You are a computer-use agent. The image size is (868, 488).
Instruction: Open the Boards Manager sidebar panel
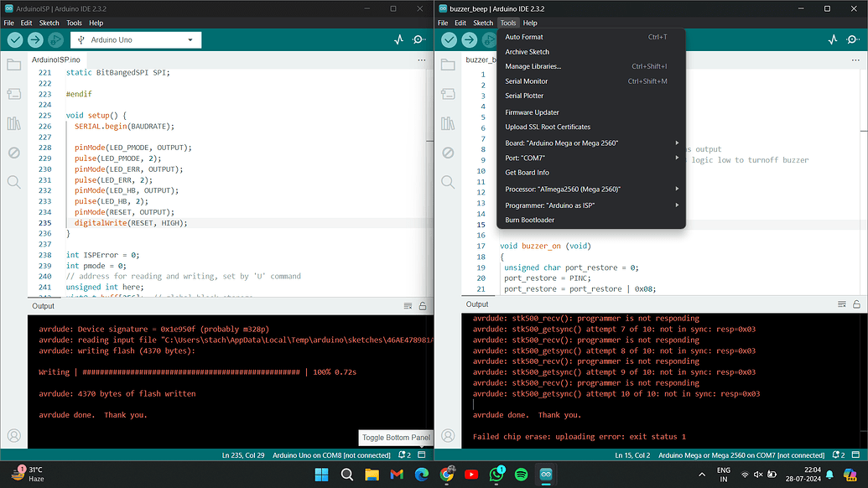tap(14, 93)
